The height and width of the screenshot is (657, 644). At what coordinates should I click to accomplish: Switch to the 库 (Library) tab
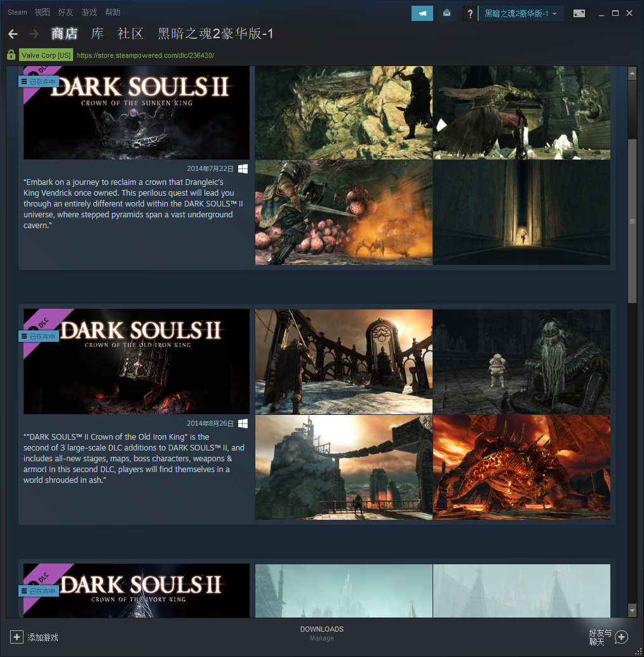click(97, 34)
